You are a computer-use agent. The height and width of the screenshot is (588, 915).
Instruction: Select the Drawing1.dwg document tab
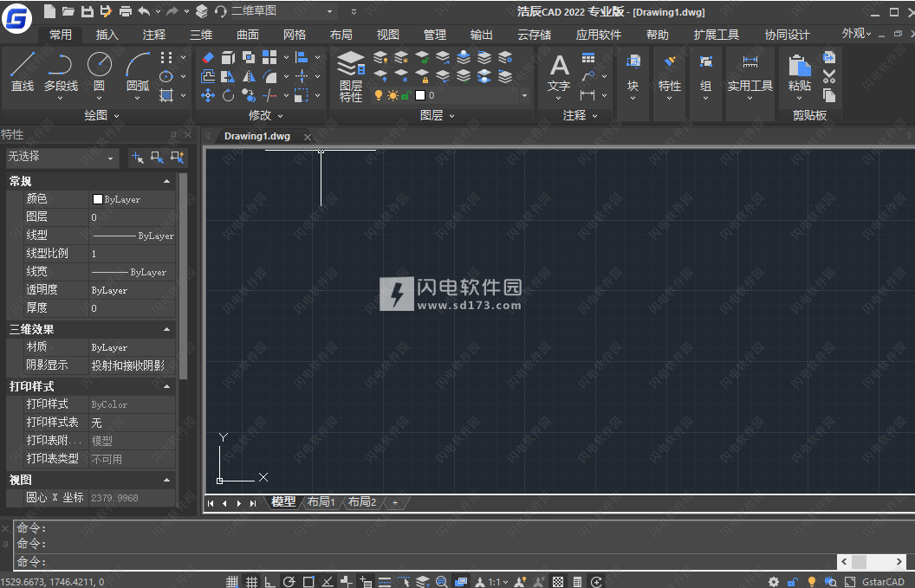click(257, 137)
